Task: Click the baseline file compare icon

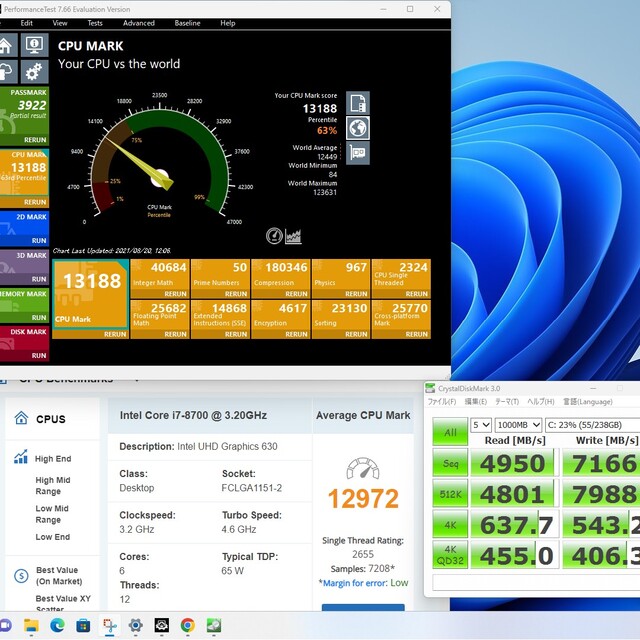Action: [x=358, y=103]
